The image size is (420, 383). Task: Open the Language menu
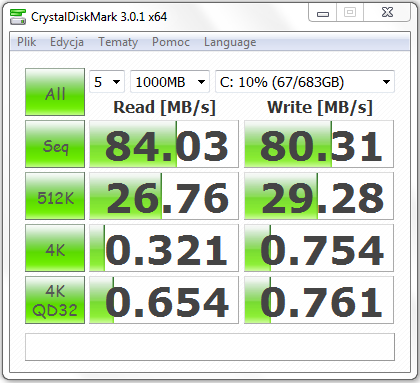tap(230, 42)
